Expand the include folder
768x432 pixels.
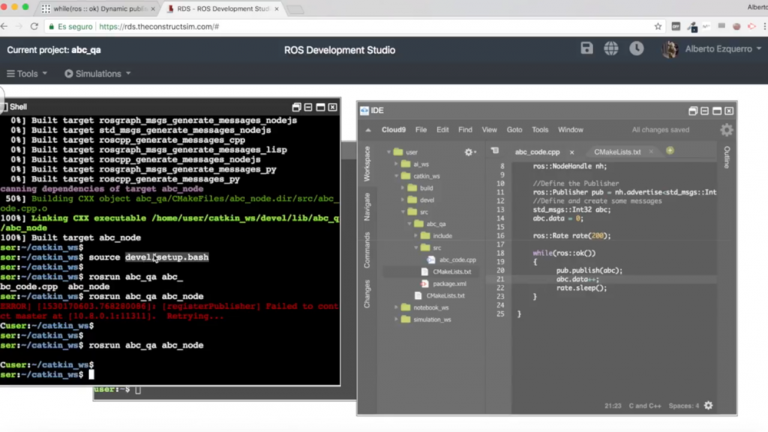coord(416,236)
